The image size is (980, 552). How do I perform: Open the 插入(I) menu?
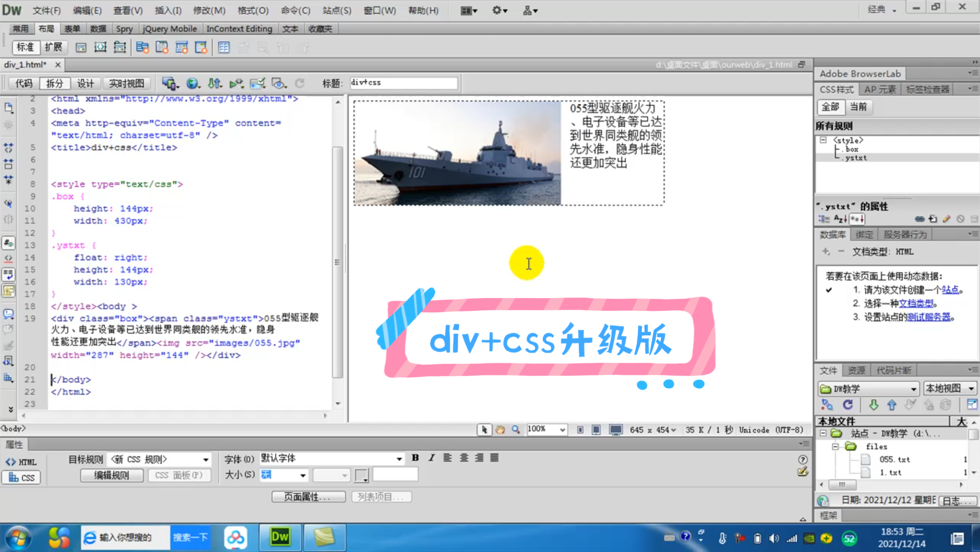(x=168, y=10)
